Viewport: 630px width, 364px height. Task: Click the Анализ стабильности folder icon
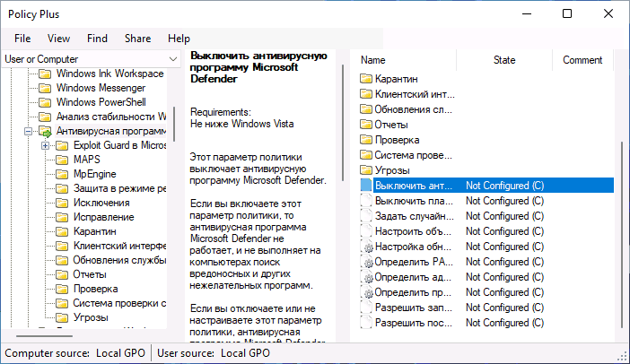45,117
